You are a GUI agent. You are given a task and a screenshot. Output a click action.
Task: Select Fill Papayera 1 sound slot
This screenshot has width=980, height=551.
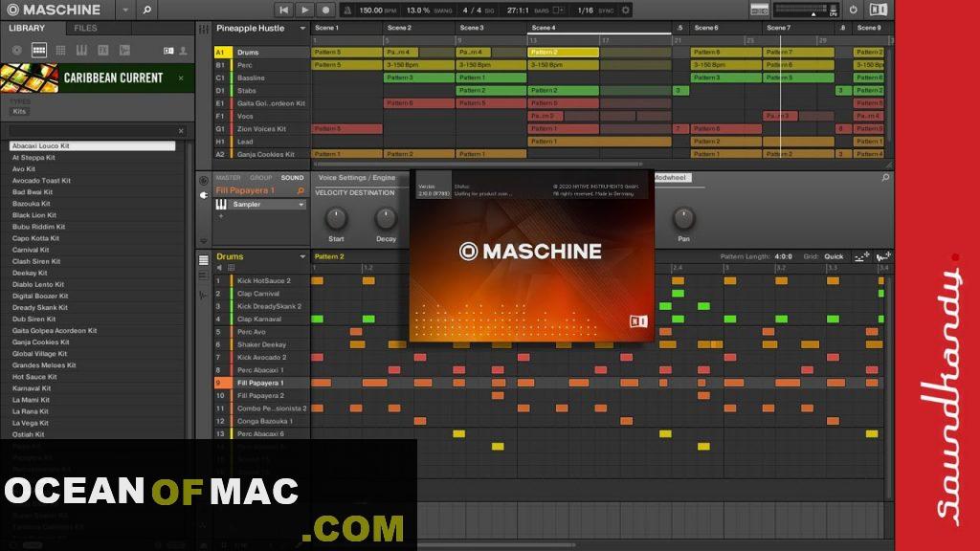coord(260,383)
